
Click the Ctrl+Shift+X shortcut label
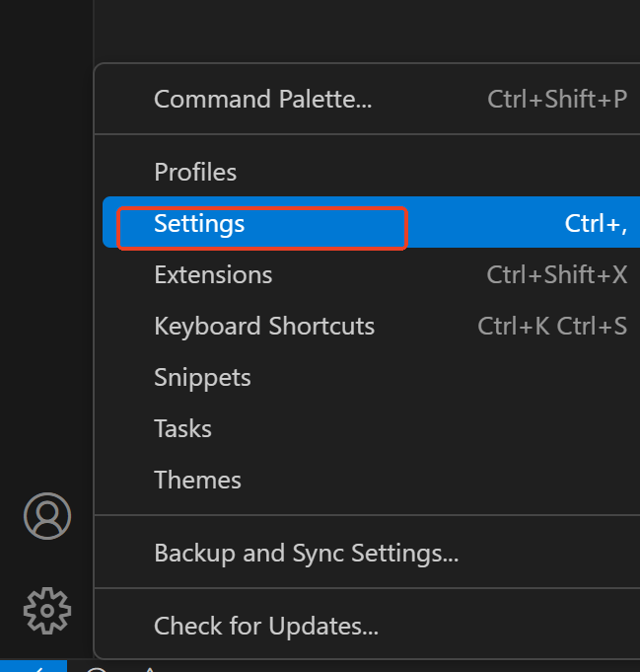(x=556, y=274)
